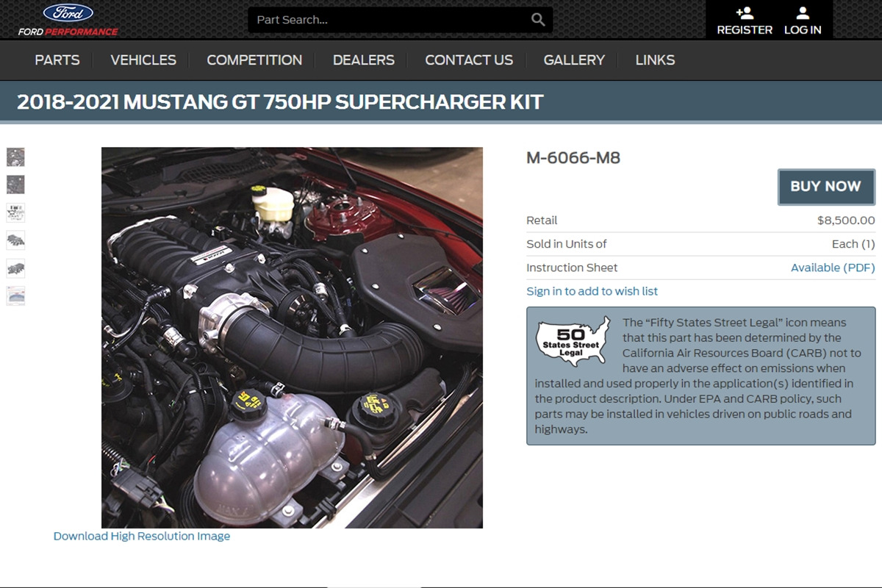Click Download High Resolution Image

(141, 536)
